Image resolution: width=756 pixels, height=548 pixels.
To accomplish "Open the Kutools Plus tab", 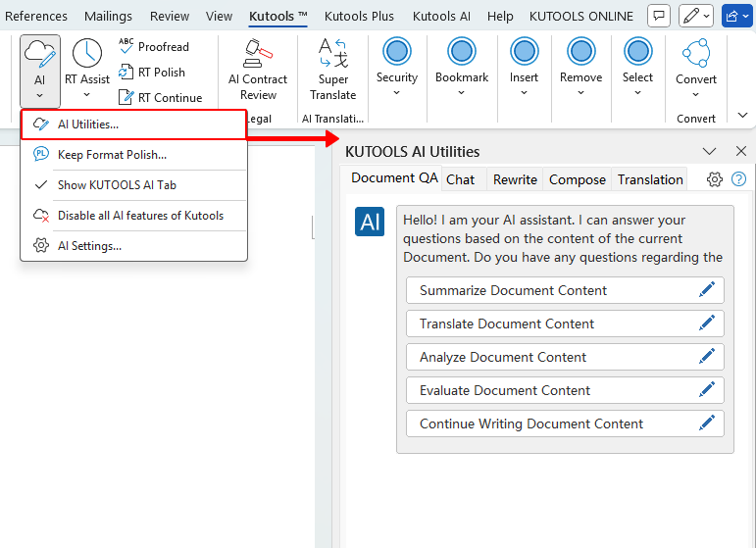I will pyautogui.click(x=359, y=17).
